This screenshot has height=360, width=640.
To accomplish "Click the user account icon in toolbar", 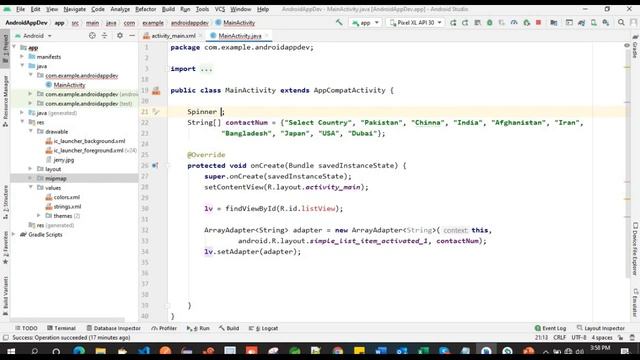I will coord(633,23).
